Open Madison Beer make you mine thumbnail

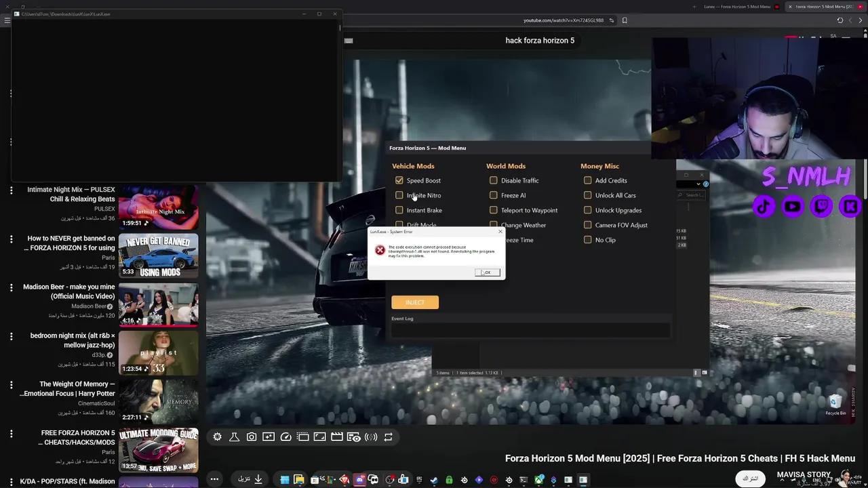pyautogui.click(x=159, y=305)
